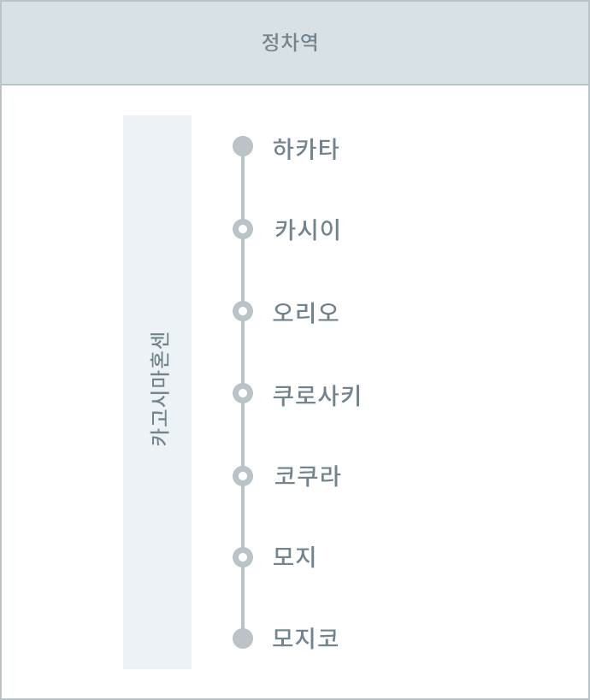590x700 pixels.
Task: Click the line segment between 오리오 and 쿠로사키
Action: coord(243,352)
